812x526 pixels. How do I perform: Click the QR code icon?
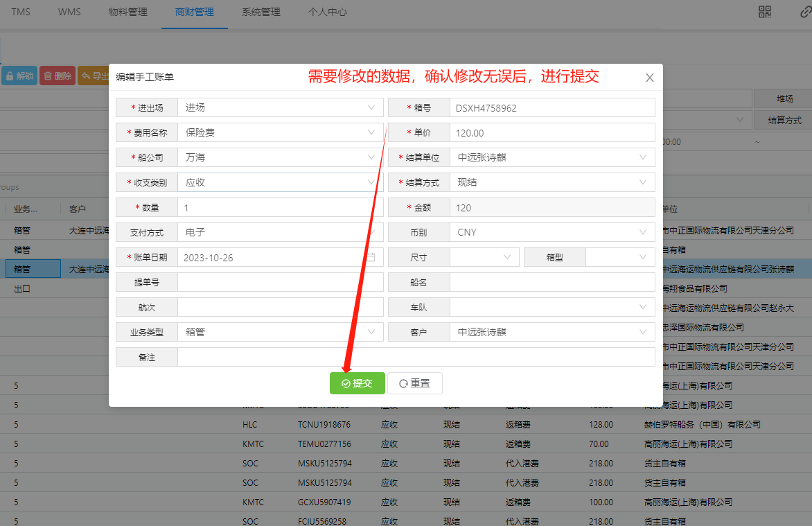tap(765, 12)
